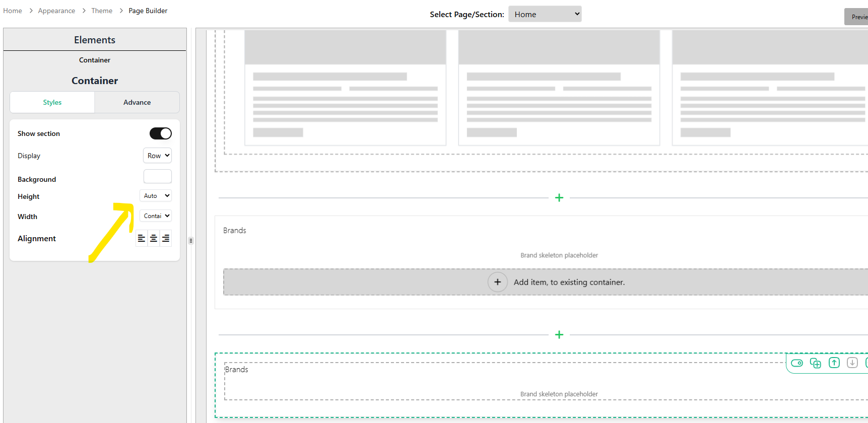Click the Preview button

click(856, 17)
